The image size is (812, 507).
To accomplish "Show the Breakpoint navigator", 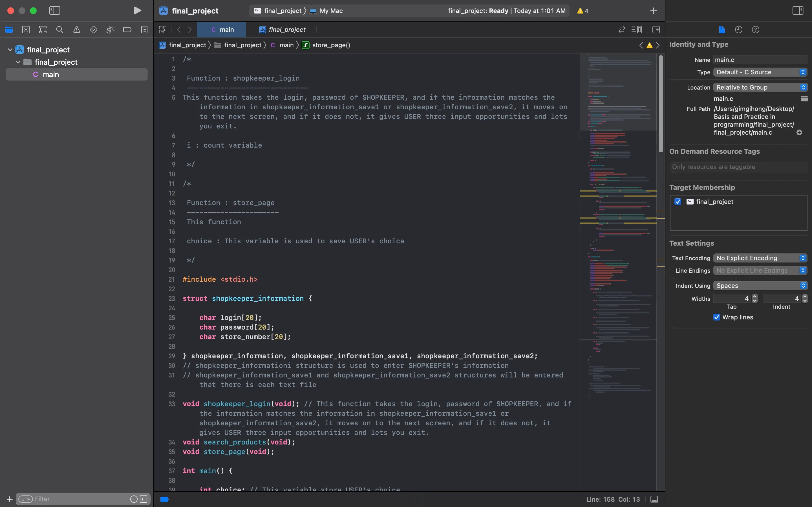I will point(127,30).
